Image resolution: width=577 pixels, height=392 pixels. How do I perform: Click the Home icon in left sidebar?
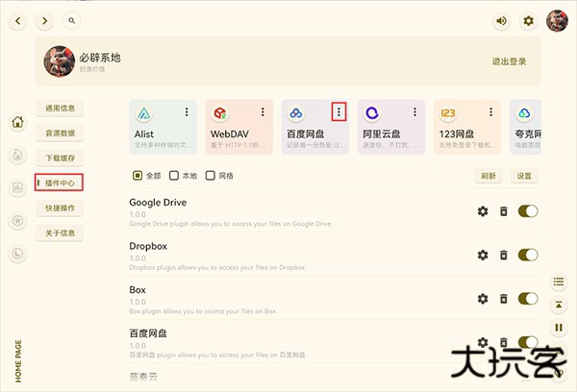point(17,122)
